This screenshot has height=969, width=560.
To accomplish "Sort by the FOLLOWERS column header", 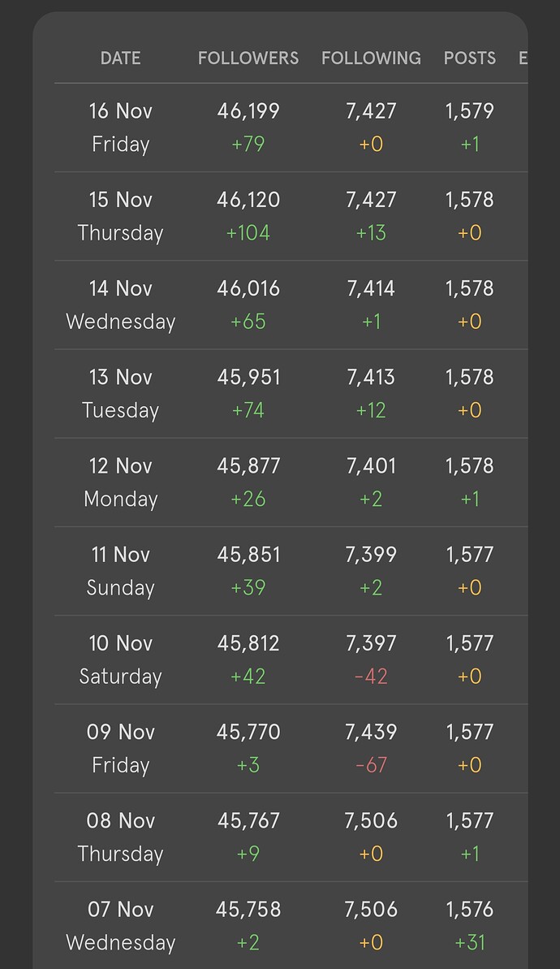I will (248, 58).
